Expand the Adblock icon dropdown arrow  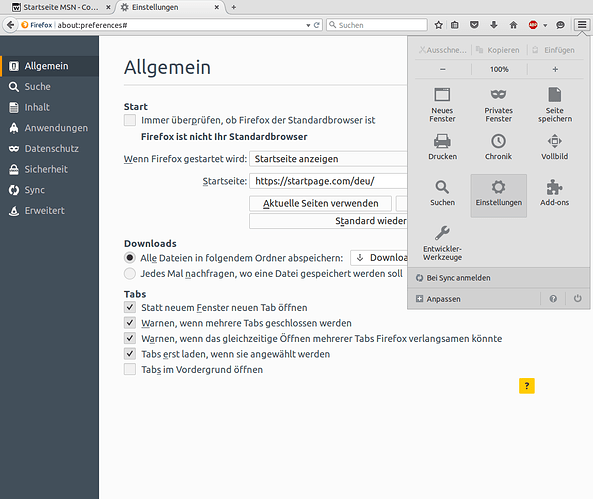[x=545, y=25]
